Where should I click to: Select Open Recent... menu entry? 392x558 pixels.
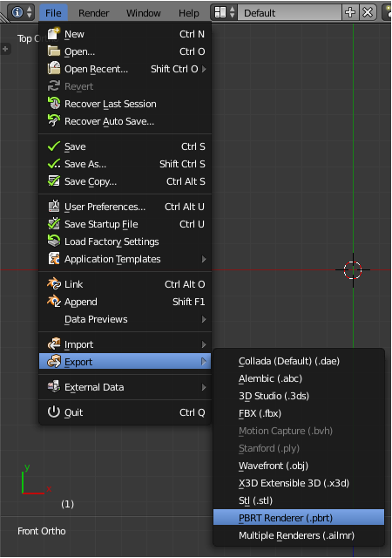pyautogui.click(x=125, y=69)
